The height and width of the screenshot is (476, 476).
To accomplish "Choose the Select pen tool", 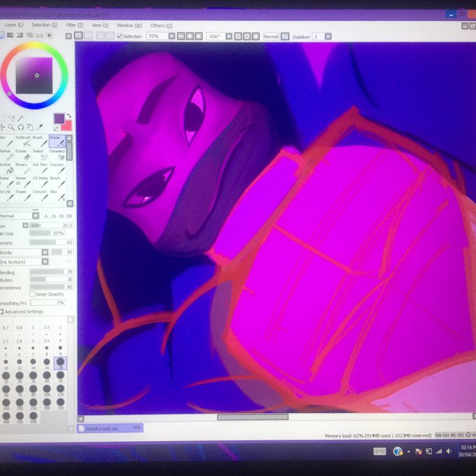I will (40, 155).
